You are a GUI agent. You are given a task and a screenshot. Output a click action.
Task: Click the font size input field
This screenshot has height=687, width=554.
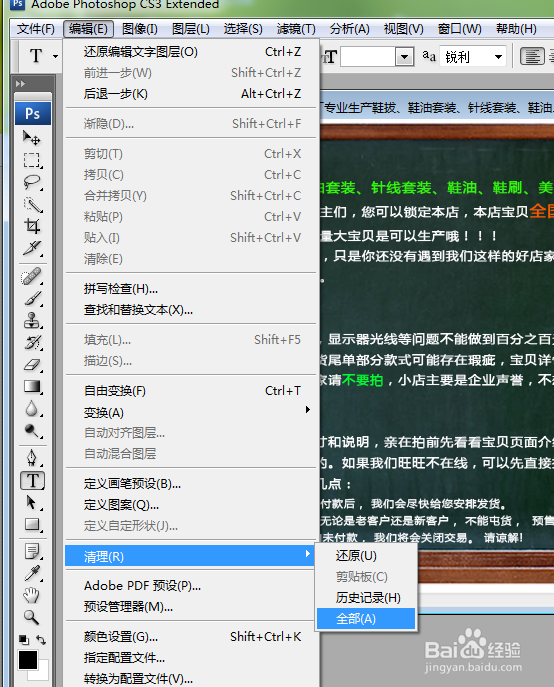click(x=368, y=57)
